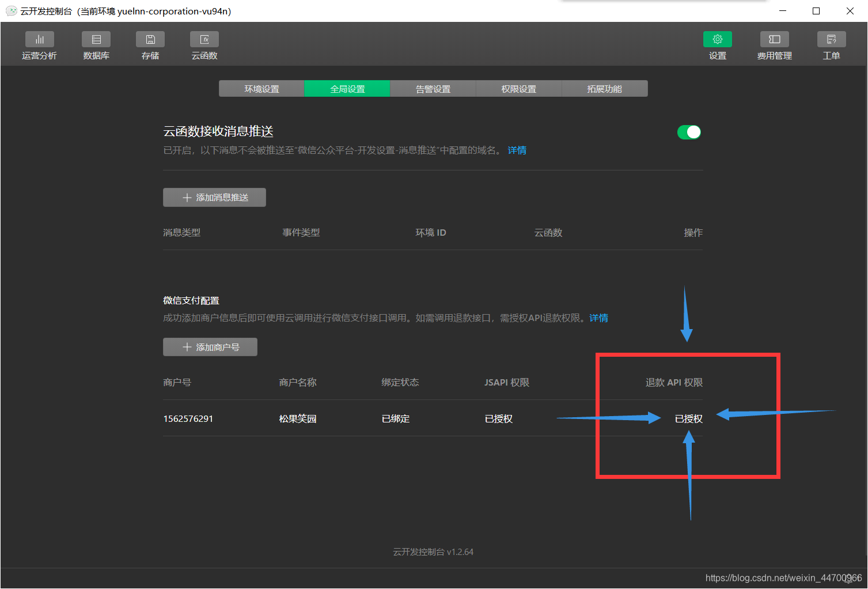This screenshot has width=868, height=589.
Task: Open the 云函数 cloud functions section
Action: click(x=204, y=46)
